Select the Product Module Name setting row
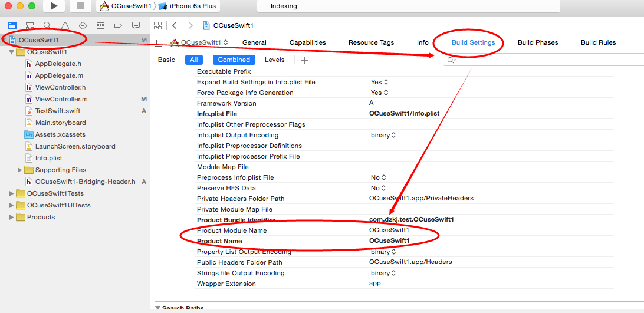 [x=404, y=230]
